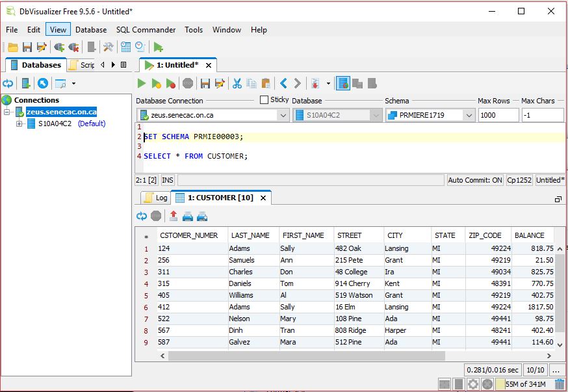Toggle Auto Commit: ON status
The height and width of the screenshot is (392, 568).
point(475,180)
